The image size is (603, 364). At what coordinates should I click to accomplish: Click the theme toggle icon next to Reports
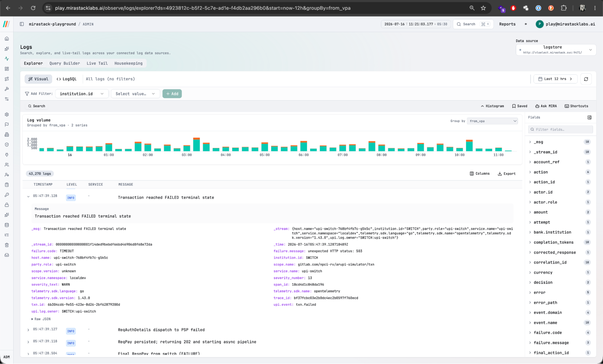pos(526,24)
